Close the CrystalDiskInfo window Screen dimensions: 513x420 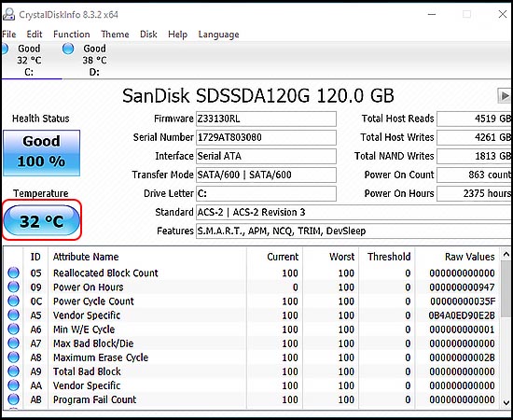tap(503, 14)
